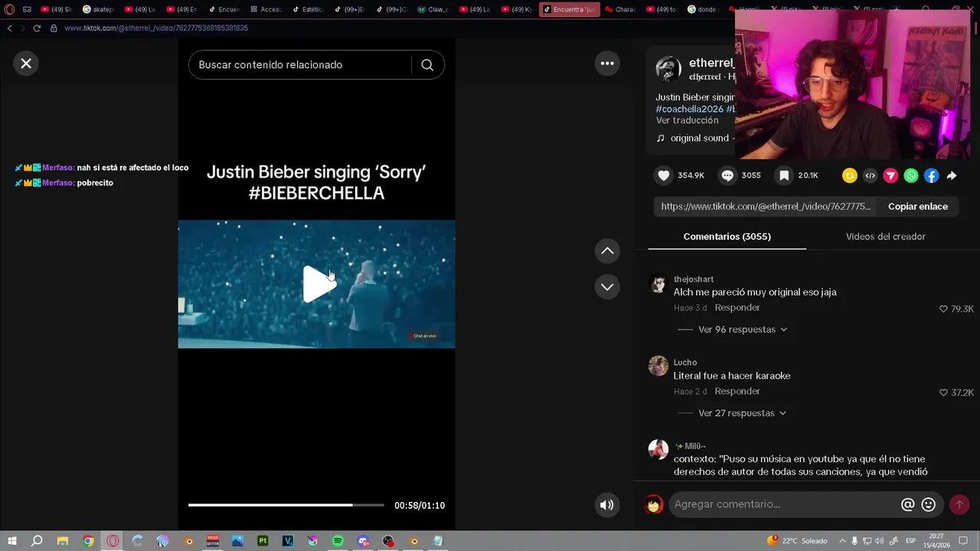This screenshot has height=551, width=980.
Task: Open Windows taskbar search
Action: pos(37,541)
